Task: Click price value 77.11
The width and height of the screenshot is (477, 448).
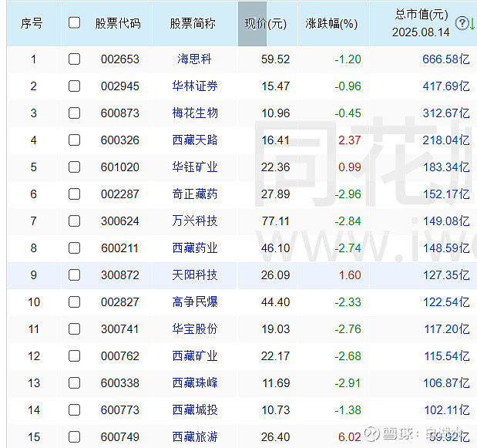Action: [276, 221]
